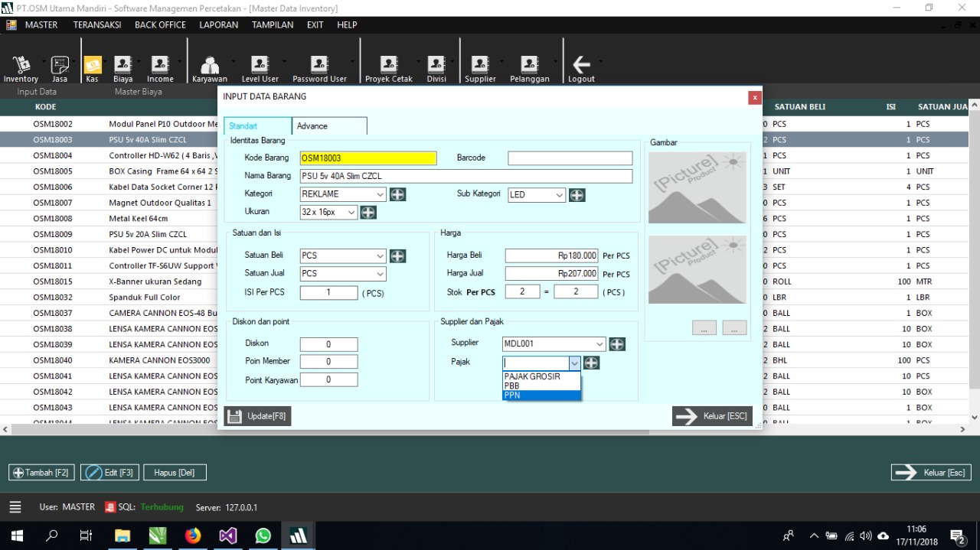The image size is (980, 550).
Task: Add new Kategori with plus icon
Action: tap(397, 194)
